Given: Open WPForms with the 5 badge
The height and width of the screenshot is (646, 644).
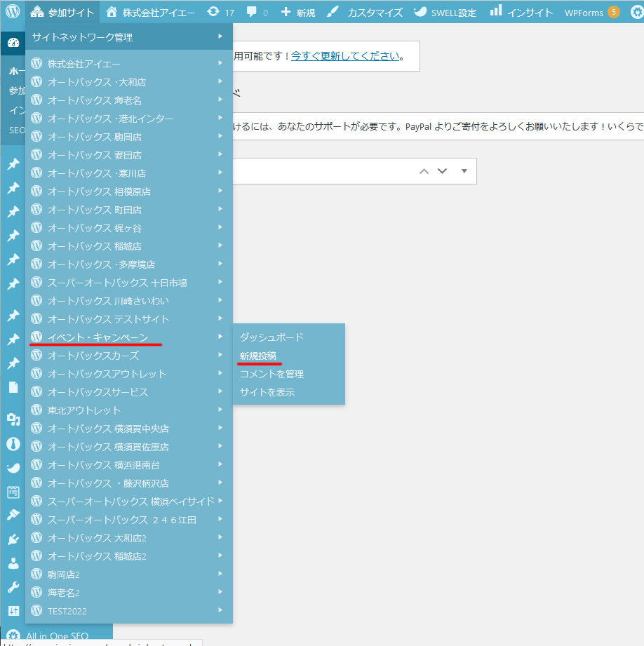Looking at the screenshot, I should pyautogui.click(x=591, y=12).
